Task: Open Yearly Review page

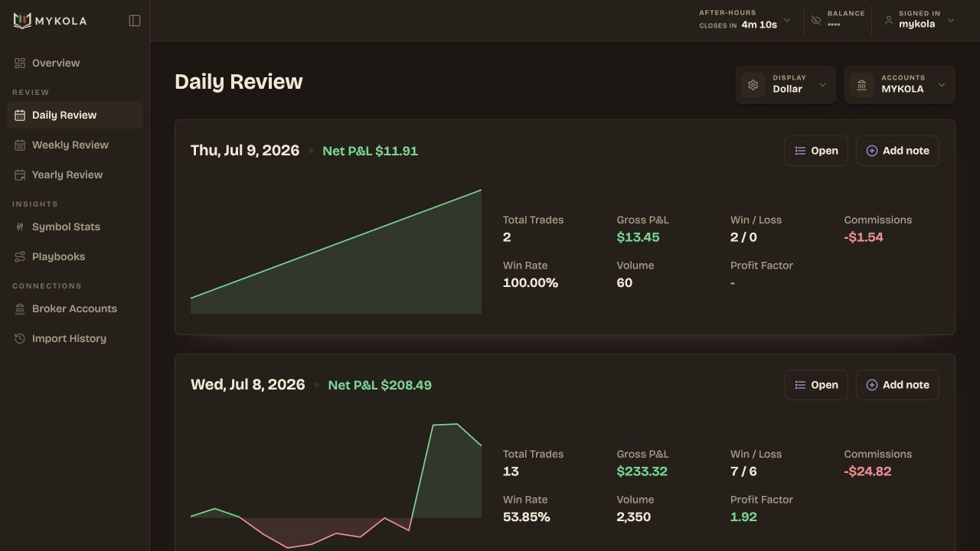Action: [74, 174]
